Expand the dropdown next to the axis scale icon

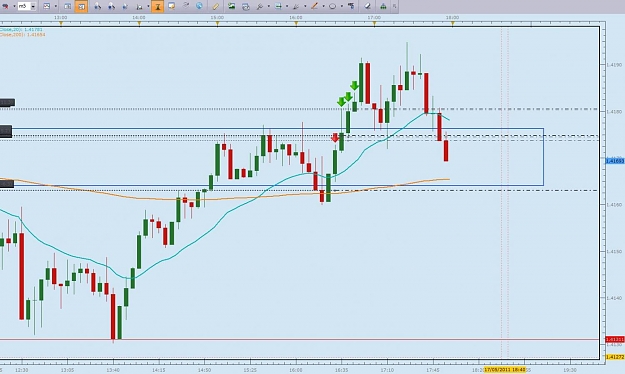click(148, 6)
